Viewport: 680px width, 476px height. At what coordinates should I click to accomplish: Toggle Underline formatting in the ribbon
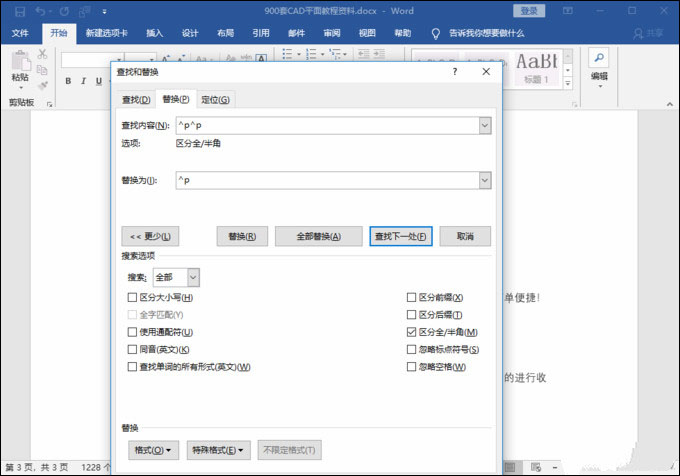tap(99, 81)
